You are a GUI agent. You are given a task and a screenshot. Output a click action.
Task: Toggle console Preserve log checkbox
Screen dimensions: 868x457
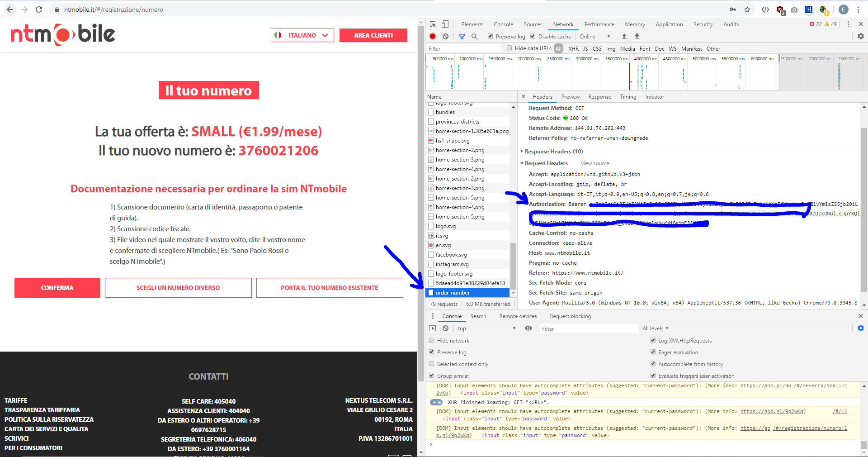coord(432,352)
